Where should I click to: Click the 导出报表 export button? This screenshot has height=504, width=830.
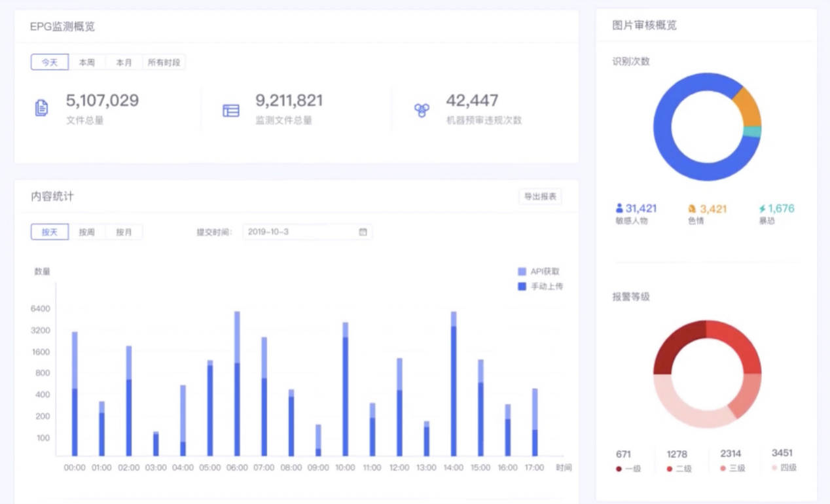pyautogui.click(x=540, y=196)
